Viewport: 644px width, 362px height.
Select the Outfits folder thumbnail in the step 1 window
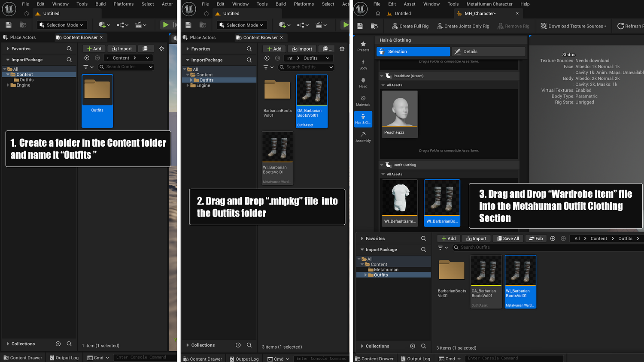[97, 101]
